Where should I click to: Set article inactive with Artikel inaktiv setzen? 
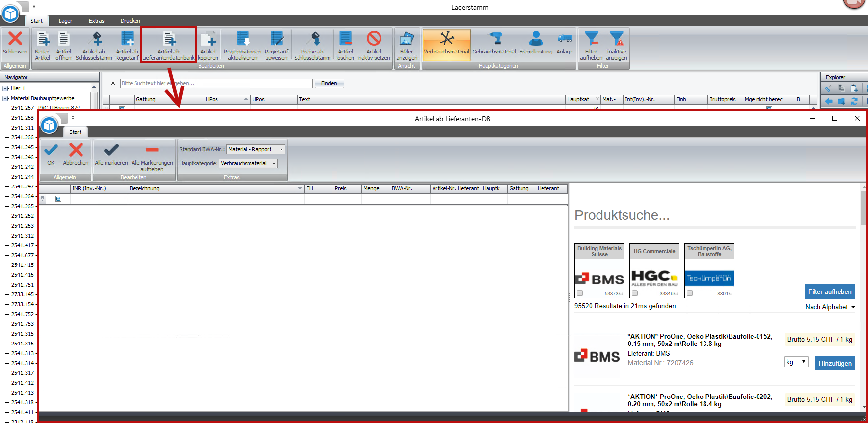[374, 39]
